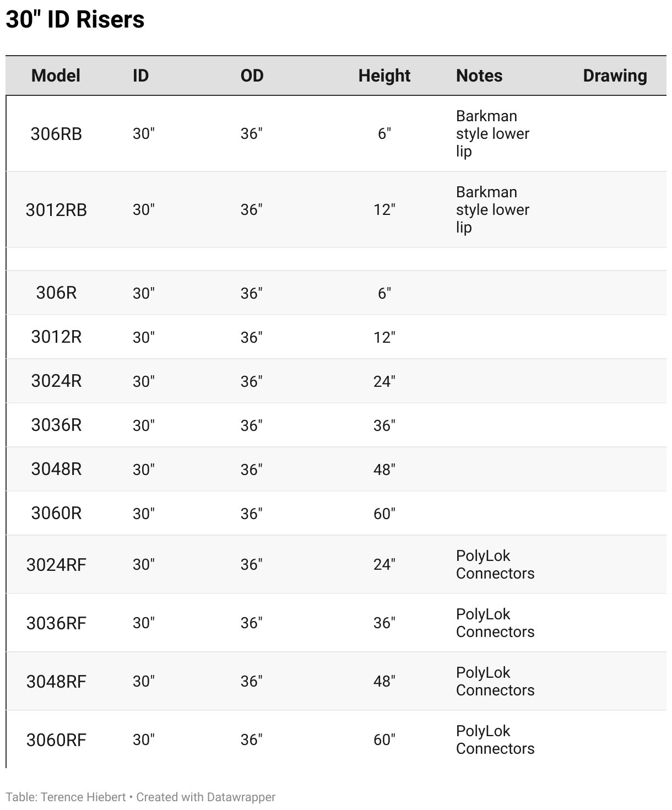
Task: Click the 3024R model cell
Action: point(56,381)
